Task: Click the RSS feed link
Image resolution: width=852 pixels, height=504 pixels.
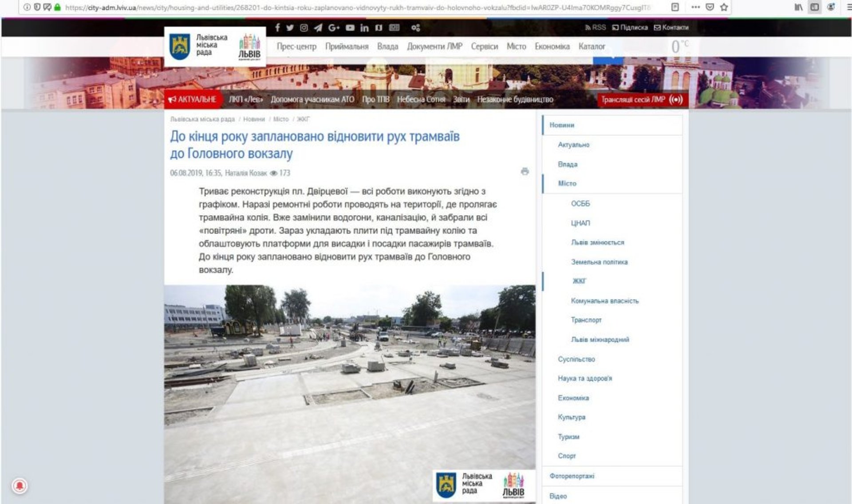Action: pyautogui.click(x=595, y=28)
